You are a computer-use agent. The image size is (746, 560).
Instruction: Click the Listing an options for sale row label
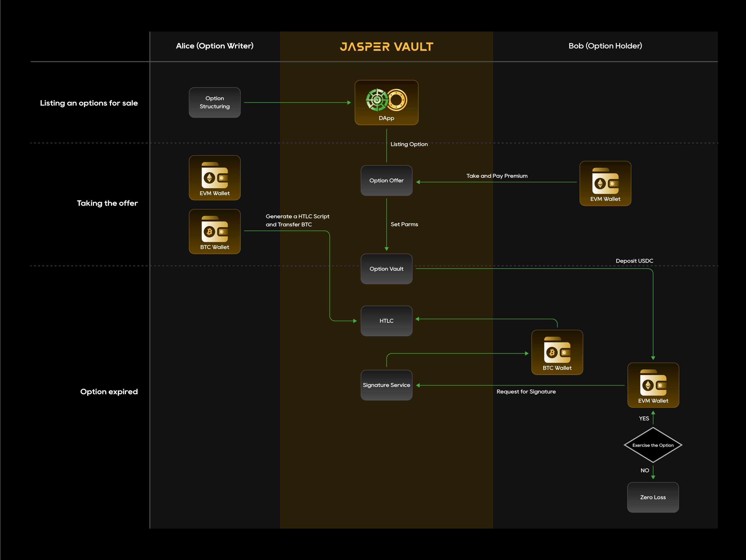click(x=89, y=103)
